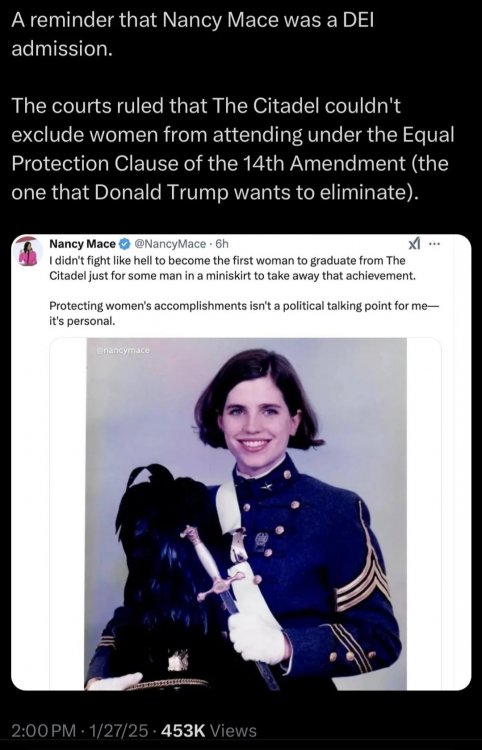Select the "I didn't fight like hell" paragraph

tap(231, 268)
